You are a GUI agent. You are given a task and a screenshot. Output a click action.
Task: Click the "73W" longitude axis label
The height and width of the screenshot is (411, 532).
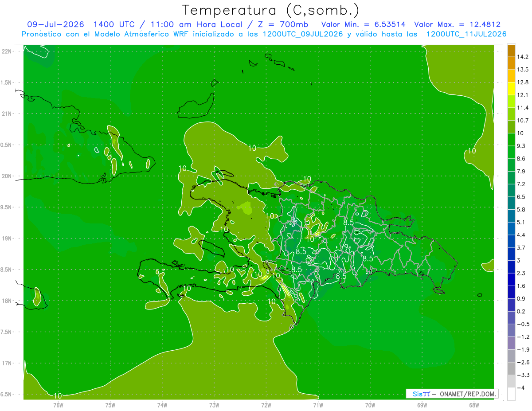(214, 405)
